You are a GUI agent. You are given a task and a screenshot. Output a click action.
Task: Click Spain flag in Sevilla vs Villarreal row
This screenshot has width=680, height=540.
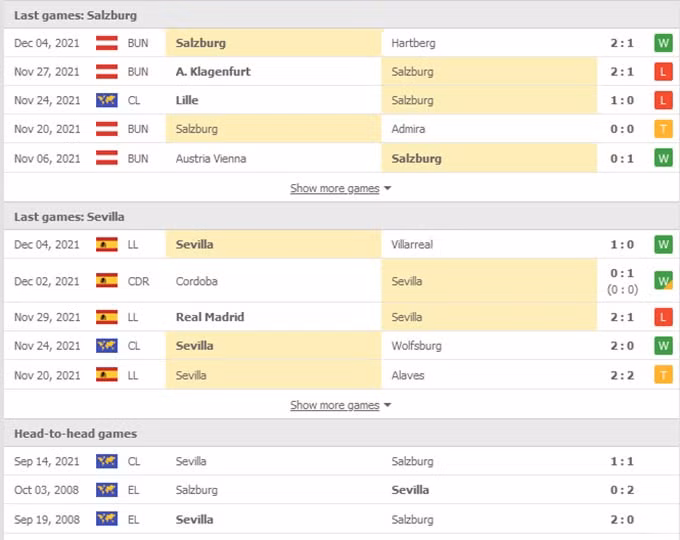[x=107, y=244]
